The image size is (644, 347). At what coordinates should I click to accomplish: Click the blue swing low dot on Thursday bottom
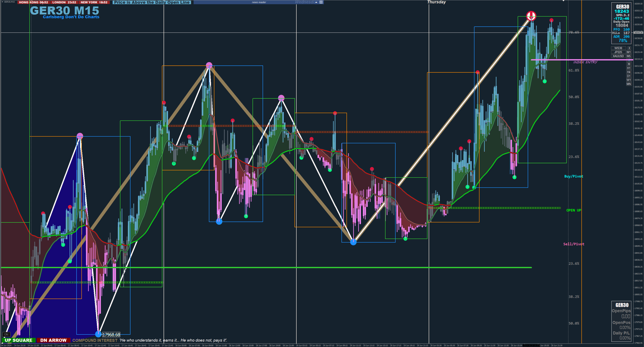pyautogui.click(x=353, y=242)
